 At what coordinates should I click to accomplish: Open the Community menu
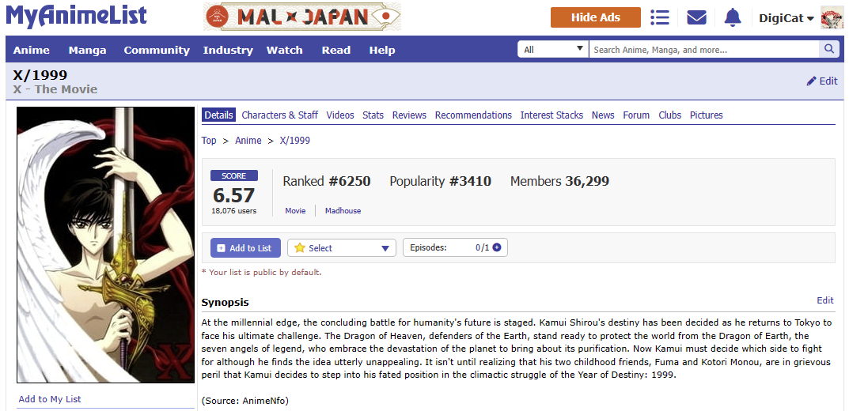157,50
